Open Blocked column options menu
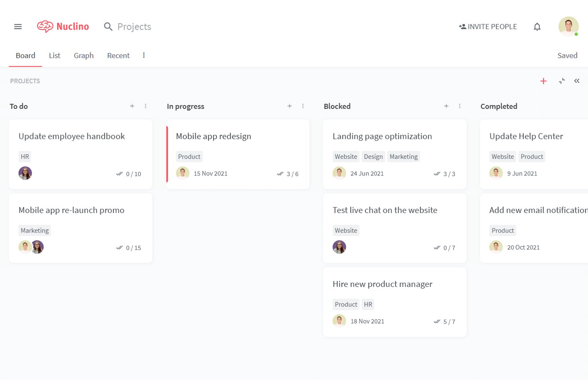 (460, 106)
